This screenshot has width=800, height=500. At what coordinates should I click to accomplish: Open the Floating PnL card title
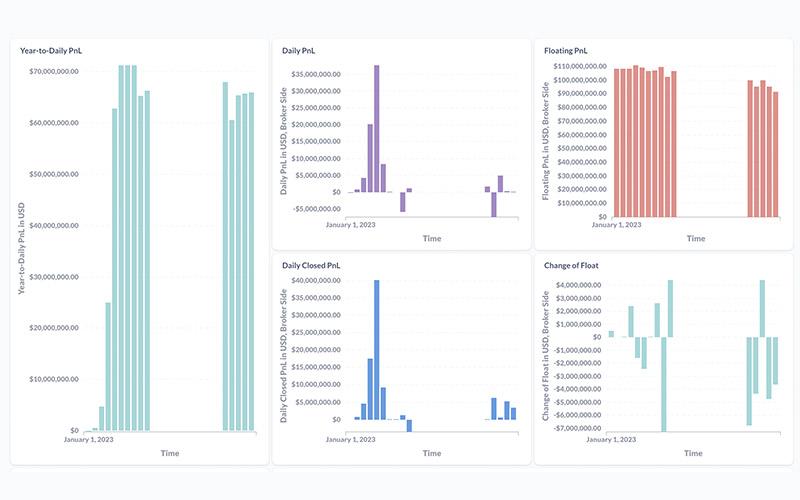pyautogui.click(x=565, y=51)
